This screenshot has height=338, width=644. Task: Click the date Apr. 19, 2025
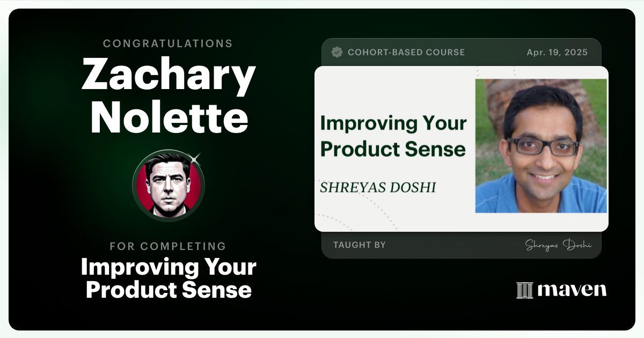[557, 53]
